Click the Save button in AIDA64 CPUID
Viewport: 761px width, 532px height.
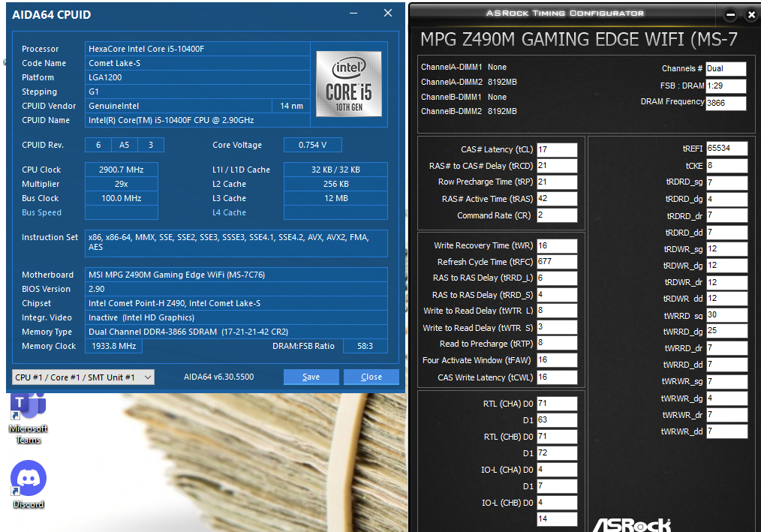click(311, 377)
